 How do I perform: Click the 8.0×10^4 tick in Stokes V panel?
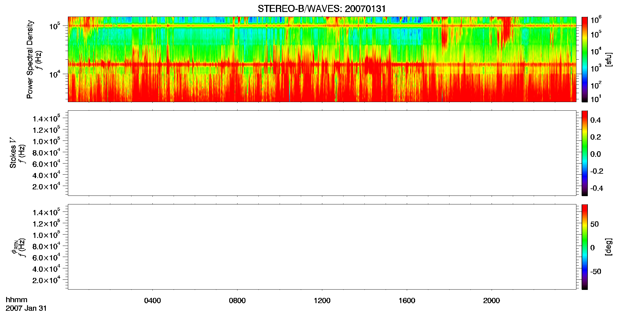pos(46,152)
